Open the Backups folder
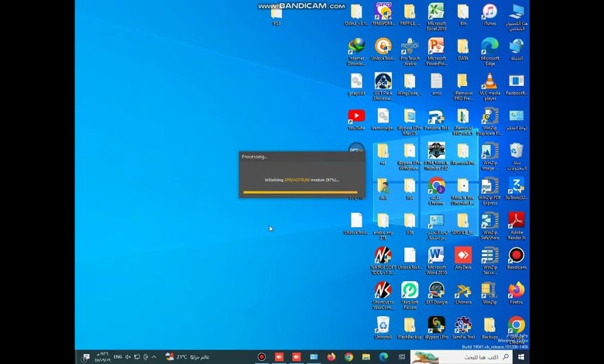This screenshot has width=604, height=364. pos(489,328)
